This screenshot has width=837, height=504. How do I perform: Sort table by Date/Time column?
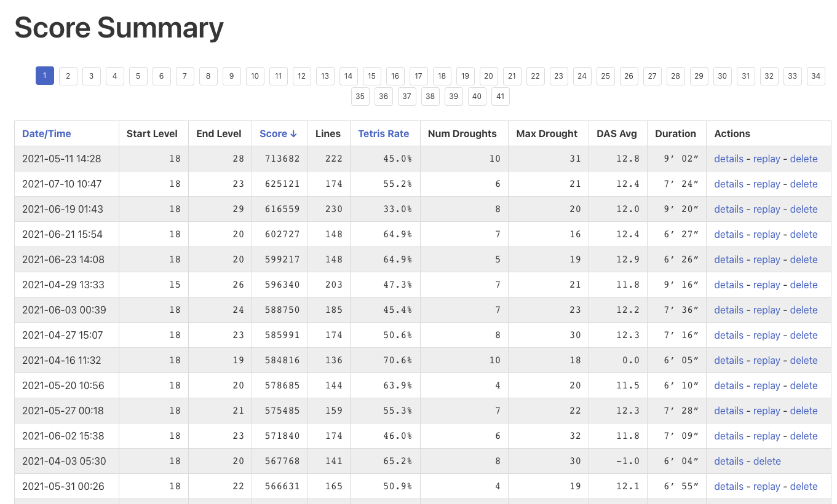(47, 133)
